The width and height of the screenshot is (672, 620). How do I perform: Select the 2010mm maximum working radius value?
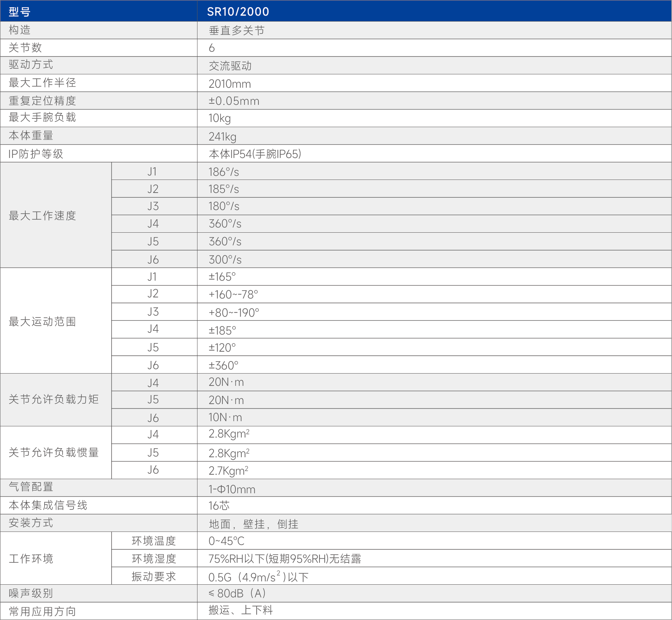pyautogui.click(x=229, y=84)
